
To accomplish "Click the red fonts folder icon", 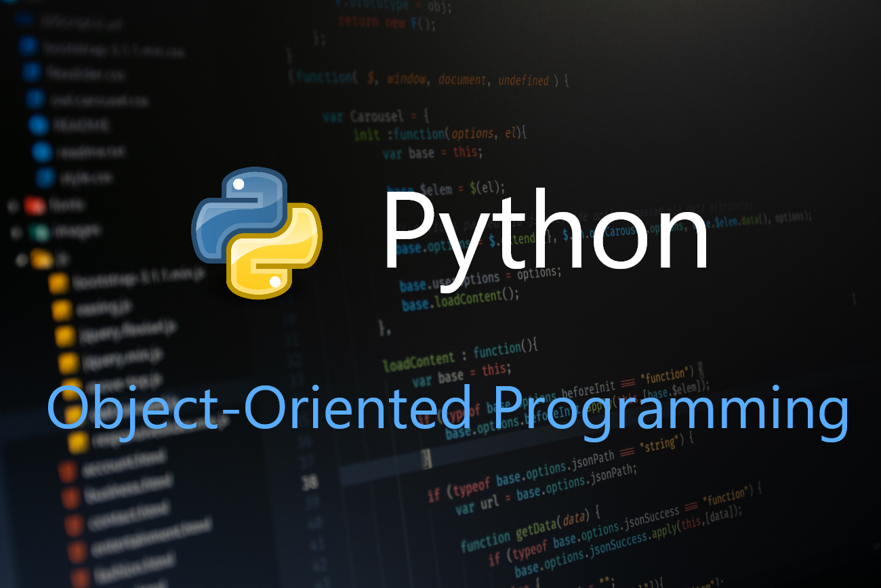I will (36, 206).
